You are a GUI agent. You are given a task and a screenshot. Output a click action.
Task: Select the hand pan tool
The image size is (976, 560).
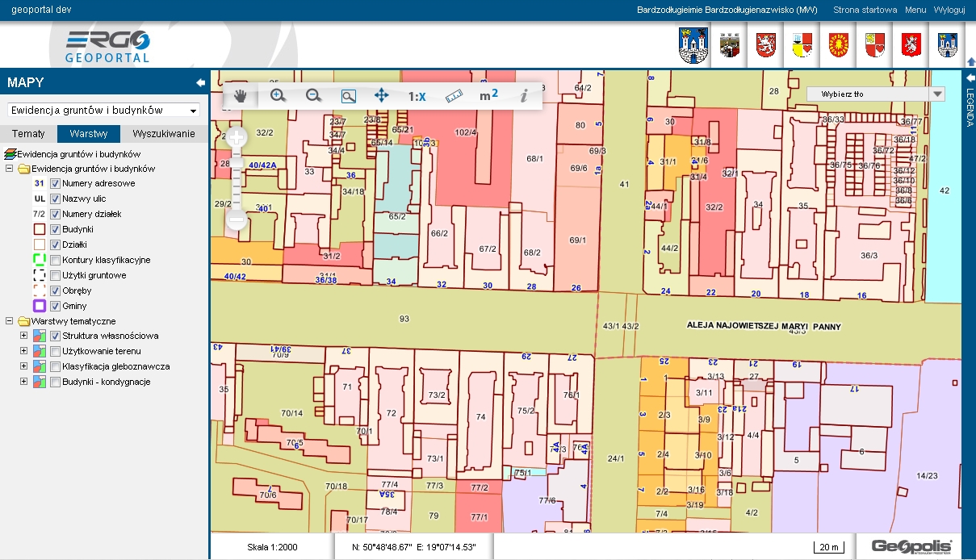(241, 95)
